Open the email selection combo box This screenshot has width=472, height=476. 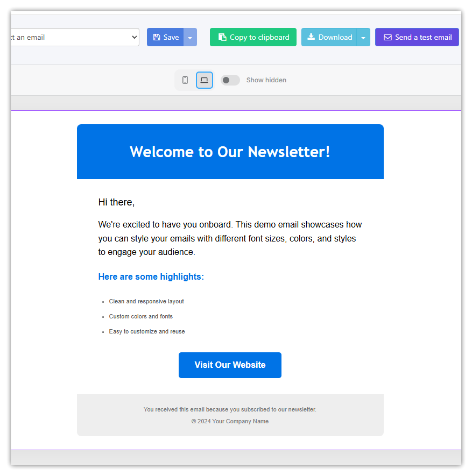pos(74,37)
